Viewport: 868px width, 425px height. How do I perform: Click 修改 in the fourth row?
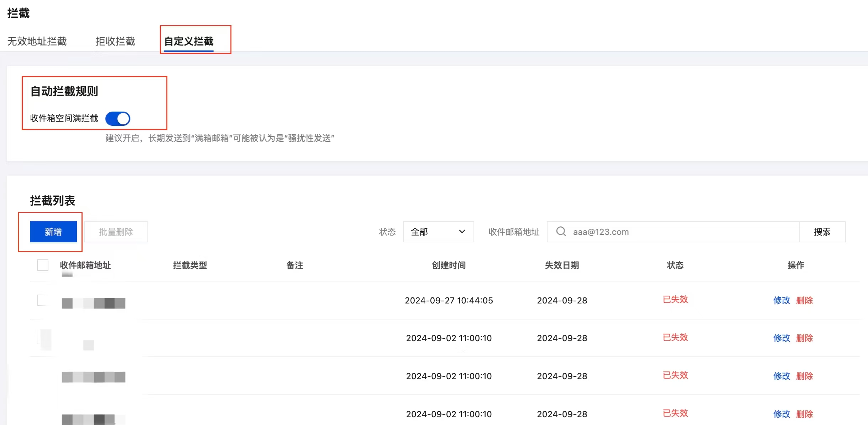[x=782, y=414]
